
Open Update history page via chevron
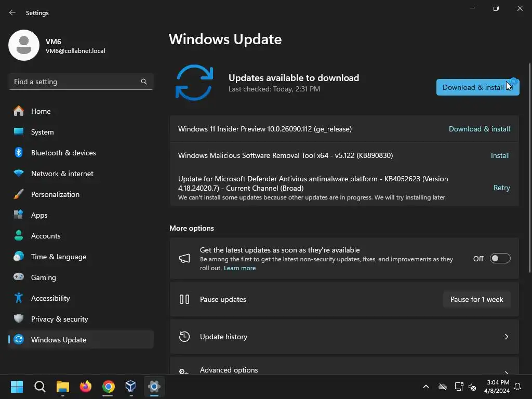507,337
